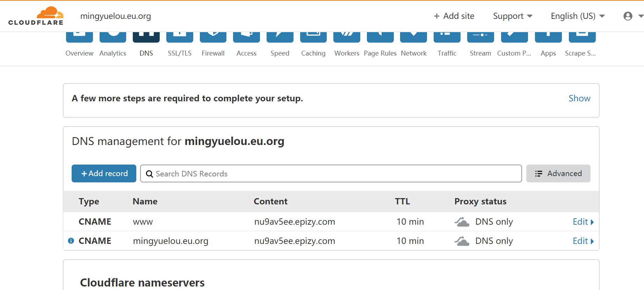Viewport: 644px width, 290px height.
Task: Switch to the Caching tab label
Action: pyautogui.click(x=313, y=53)
